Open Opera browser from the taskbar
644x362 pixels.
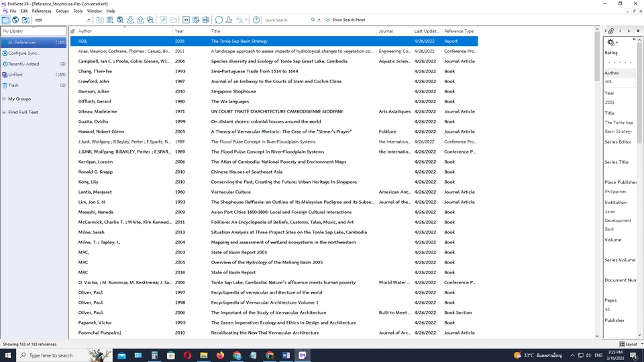click(187, 355)
